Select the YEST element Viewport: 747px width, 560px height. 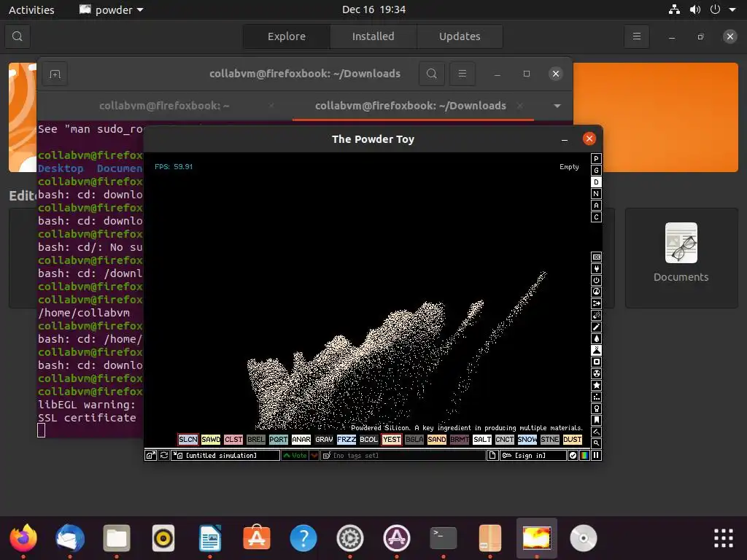(392, 440)
